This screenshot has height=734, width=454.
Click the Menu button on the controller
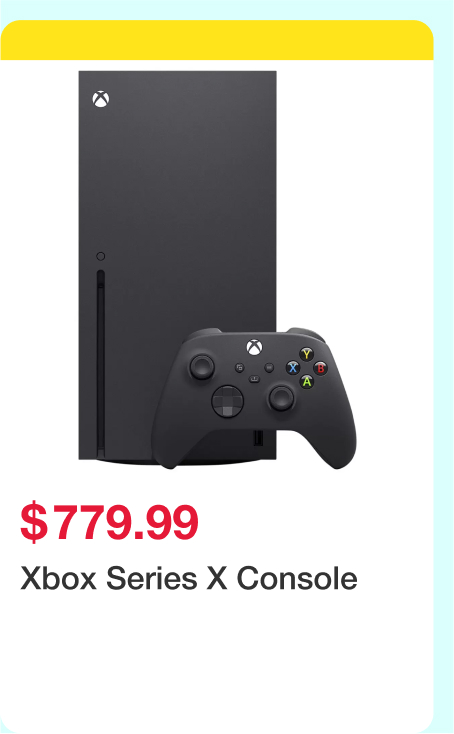[269, 368]
